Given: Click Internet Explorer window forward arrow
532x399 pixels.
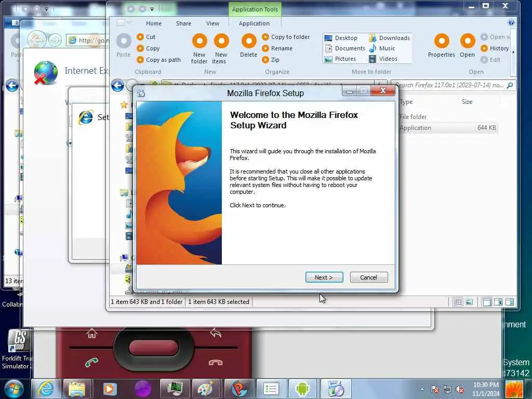Looking at the screenshot, I should pos(55,40).
